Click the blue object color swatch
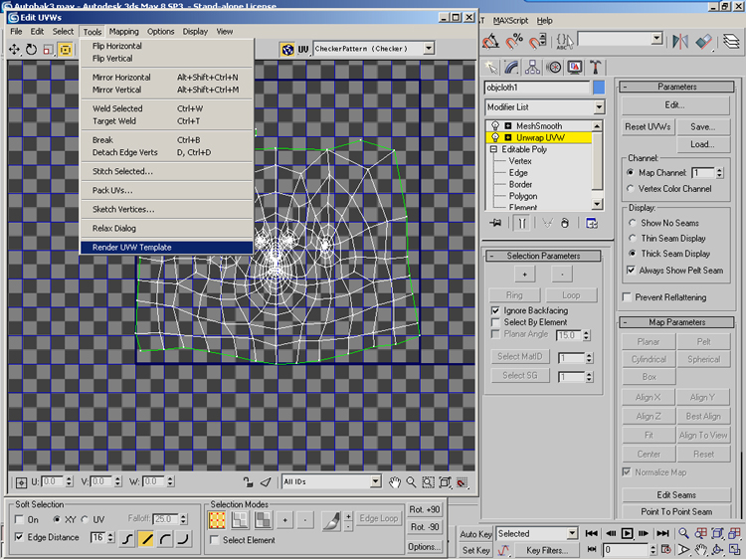The width and height of the screenshot is (746, 560). pos(599,88)
